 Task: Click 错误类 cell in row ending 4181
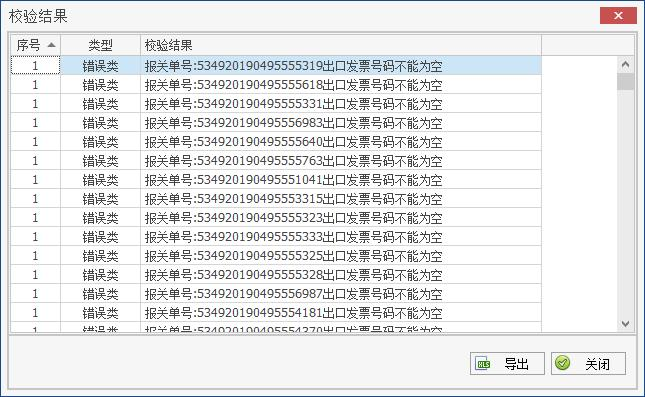[100, 313]
